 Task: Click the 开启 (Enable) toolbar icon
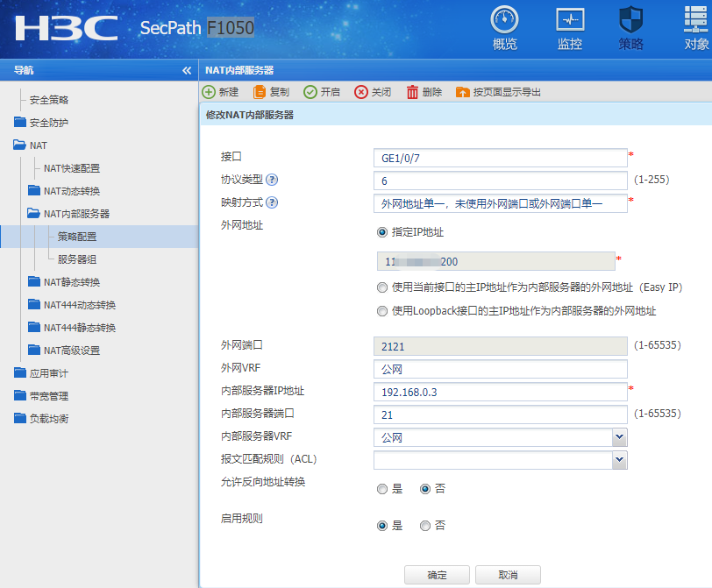coord(310,92)
